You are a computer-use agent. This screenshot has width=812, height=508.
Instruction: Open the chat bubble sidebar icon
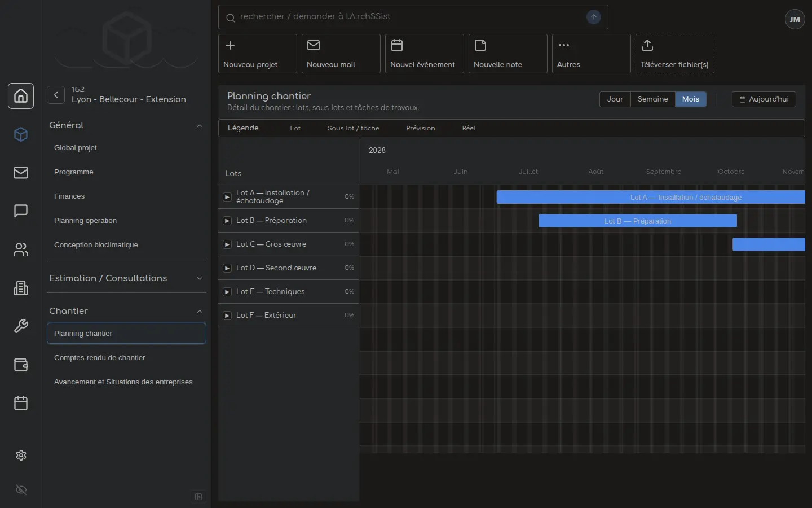point(21,211)
